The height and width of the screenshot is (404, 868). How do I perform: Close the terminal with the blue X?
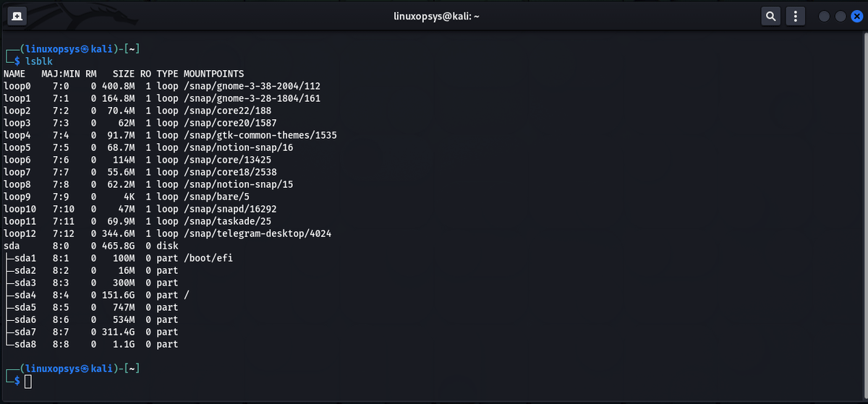click(x=856, y=16)
